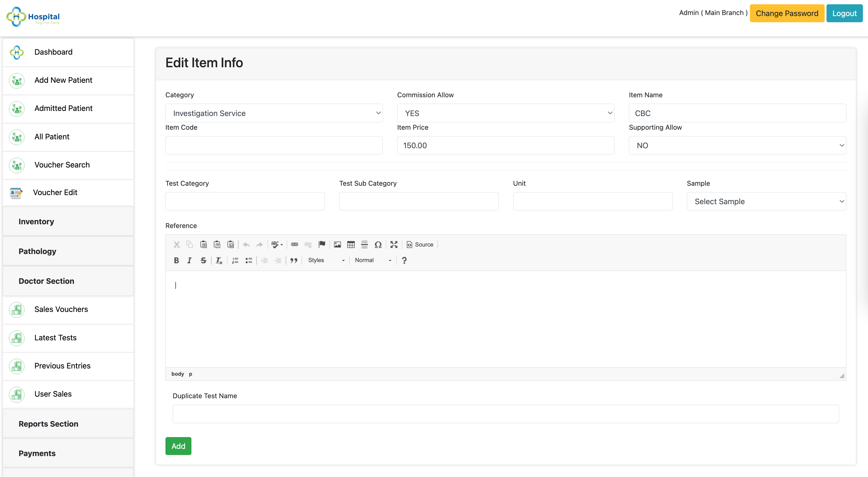Image resolution: width=868 pixels, height=477 pixels.
Task: Expand the Payments section
Action: click(x=68, y=453)
